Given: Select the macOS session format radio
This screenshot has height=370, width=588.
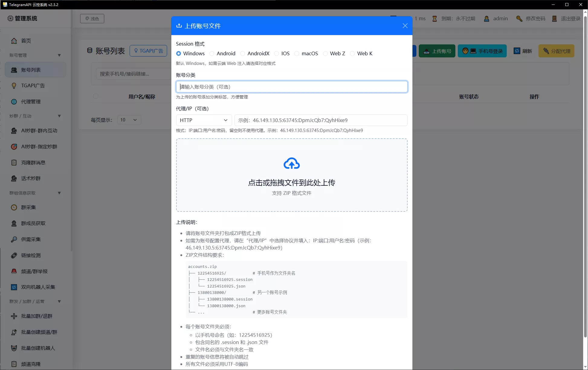Looking at the screenshot, I should click(297, 53).
